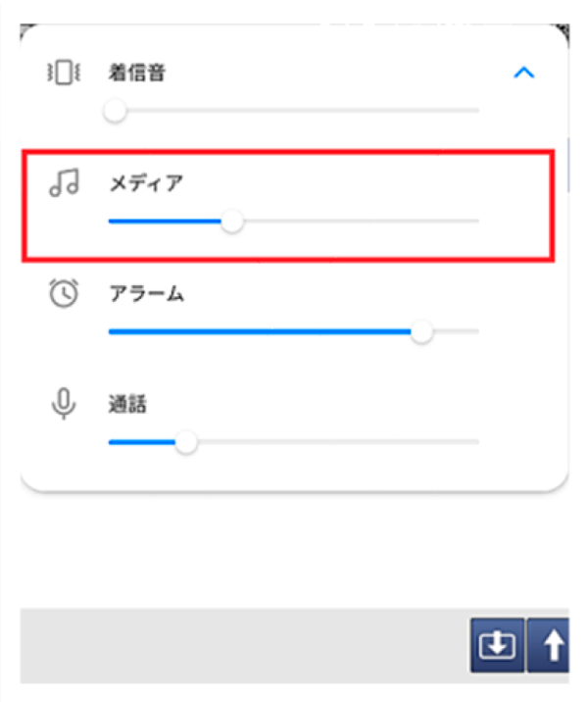The width and height of the screenshot is (588, 702).
Task: Click the 通話 label
Action: pos(127,404)
